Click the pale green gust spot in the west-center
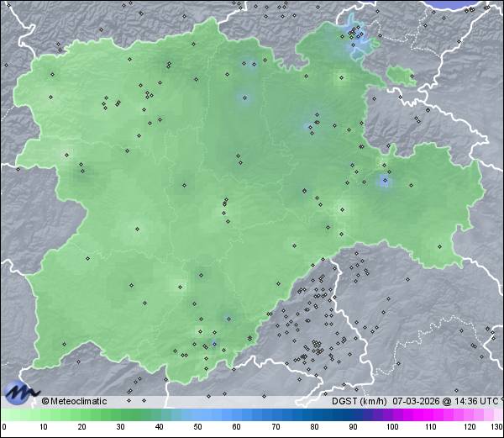 pyautogui.click(x=137, y=228)
